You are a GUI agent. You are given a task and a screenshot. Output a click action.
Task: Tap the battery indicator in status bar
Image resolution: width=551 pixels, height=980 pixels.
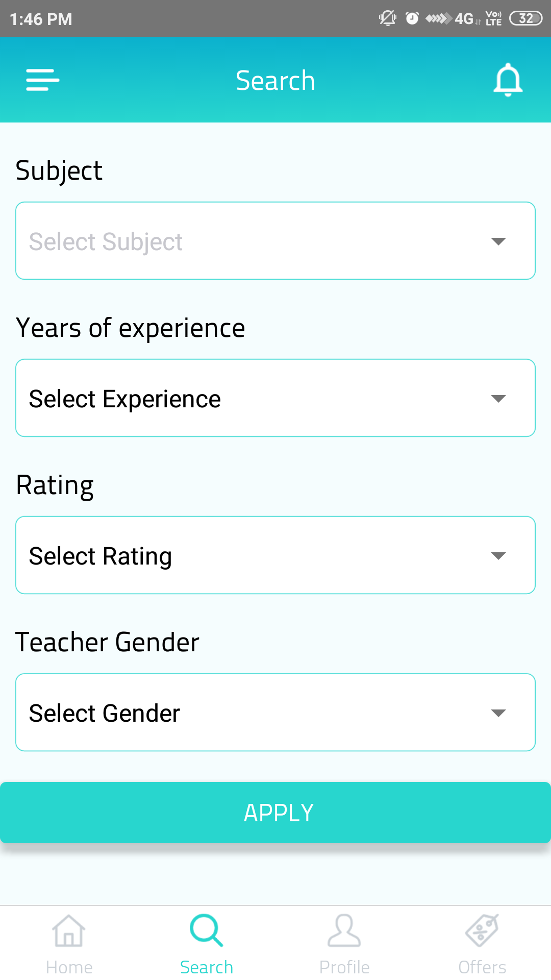pyautogui.click(x=525, y=18)
